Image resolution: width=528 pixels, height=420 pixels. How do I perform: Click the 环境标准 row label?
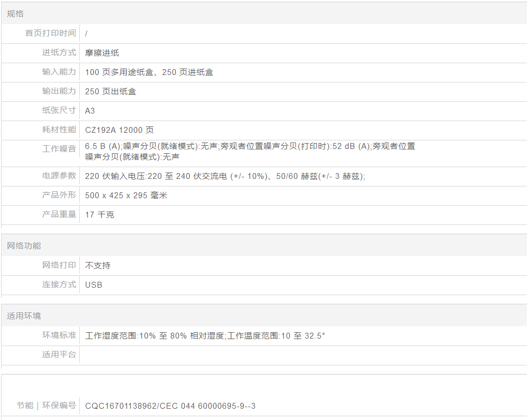point(59,335)
